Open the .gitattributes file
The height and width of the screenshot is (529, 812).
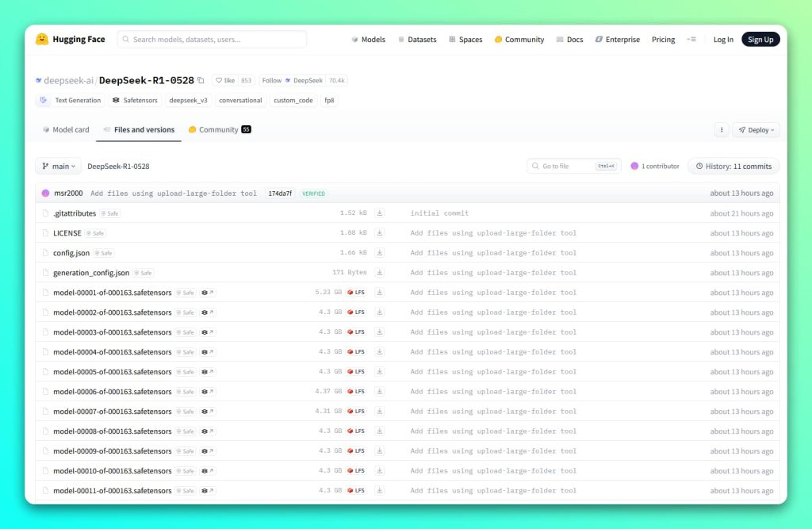[x=75, y=213]
